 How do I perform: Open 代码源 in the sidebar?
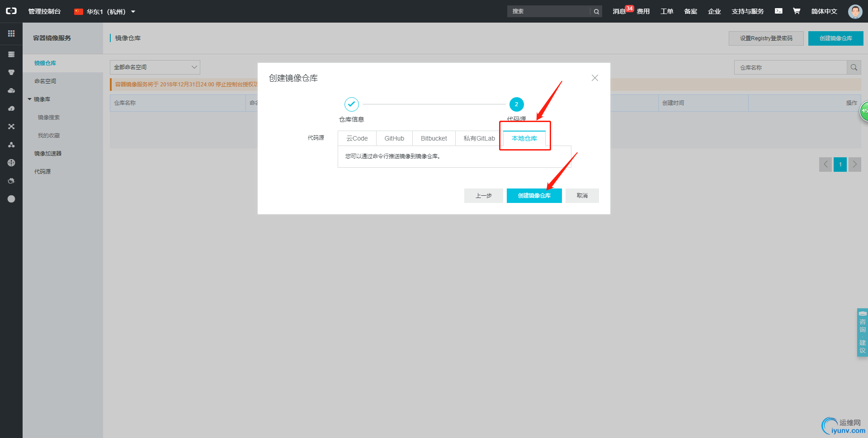pyautogui.click(x=42, y=172)
